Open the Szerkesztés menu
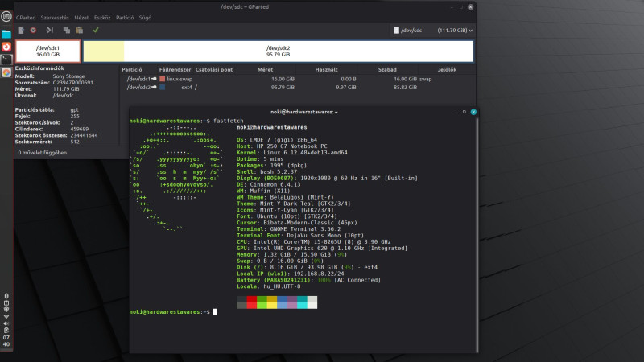This screenshot has height=362, width=644. [x=55, y=18]
